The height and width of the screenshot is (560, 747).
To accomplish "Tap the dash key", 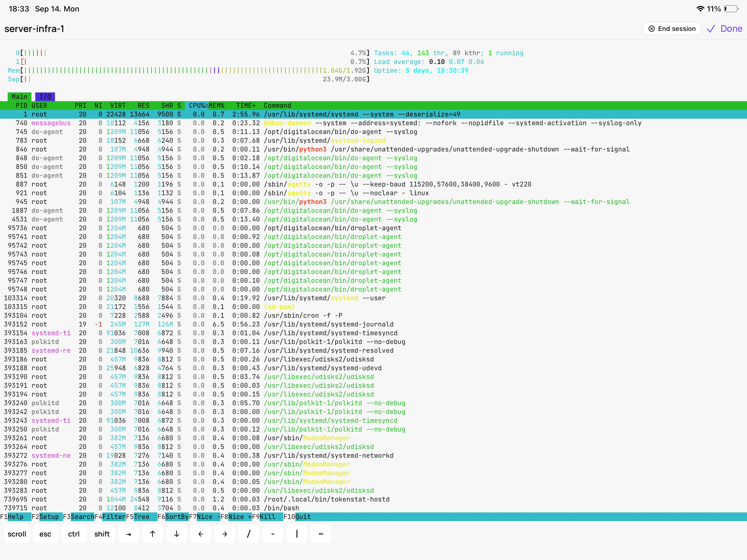I will 273,534.
